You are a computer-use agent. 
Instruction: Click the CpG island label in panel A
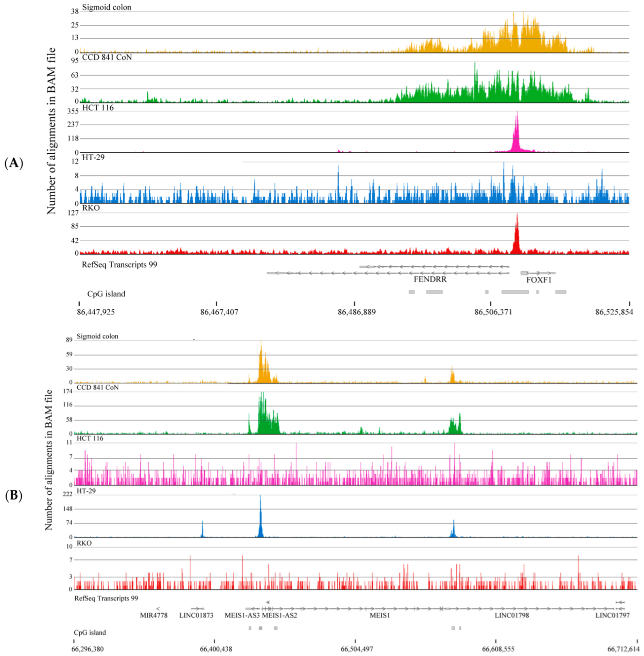pos(106,294)
